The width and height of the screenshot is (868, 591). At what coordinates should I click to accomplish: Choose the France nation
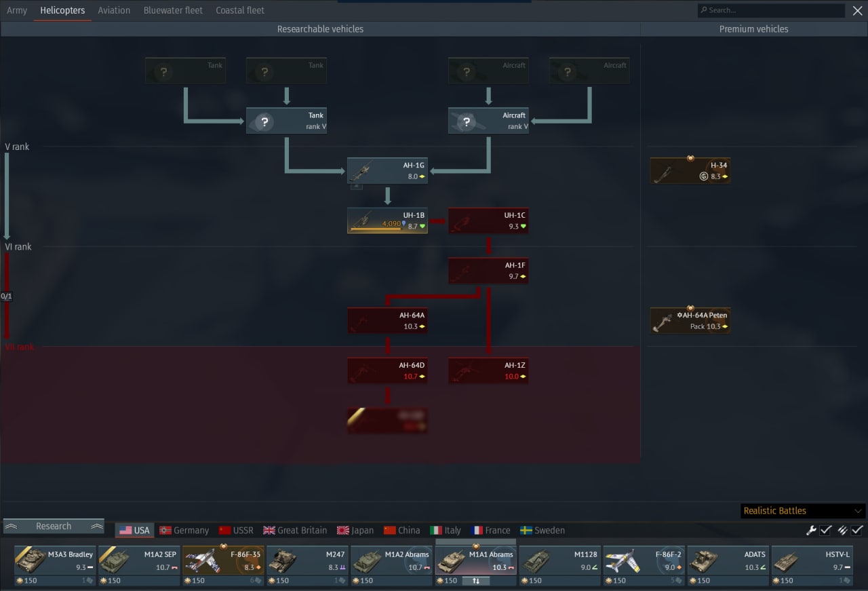(491, 531)
